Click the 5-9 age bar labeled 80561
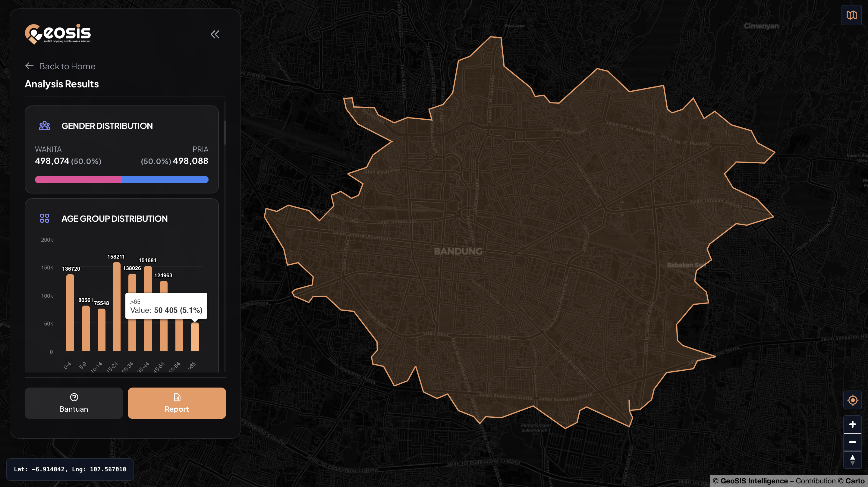 coord(86,328)
